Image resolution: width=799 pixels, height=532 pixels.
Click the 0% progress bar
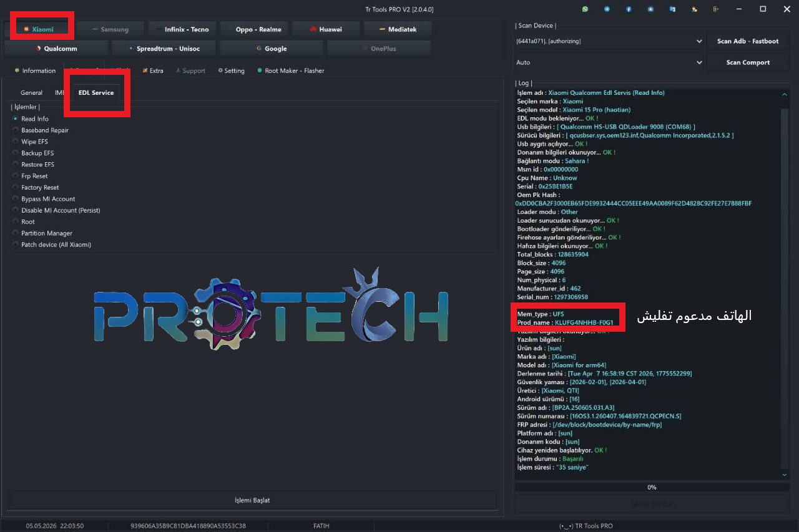click(x=651, y=487)
